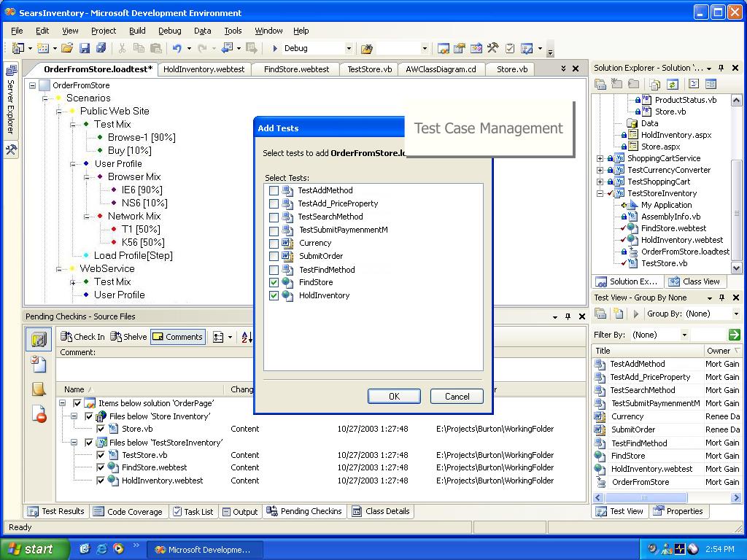Select OrderFromStore.loadtest in Solution Explorer
This screenshot has width=747, height=560.
(x=684, y=252)
